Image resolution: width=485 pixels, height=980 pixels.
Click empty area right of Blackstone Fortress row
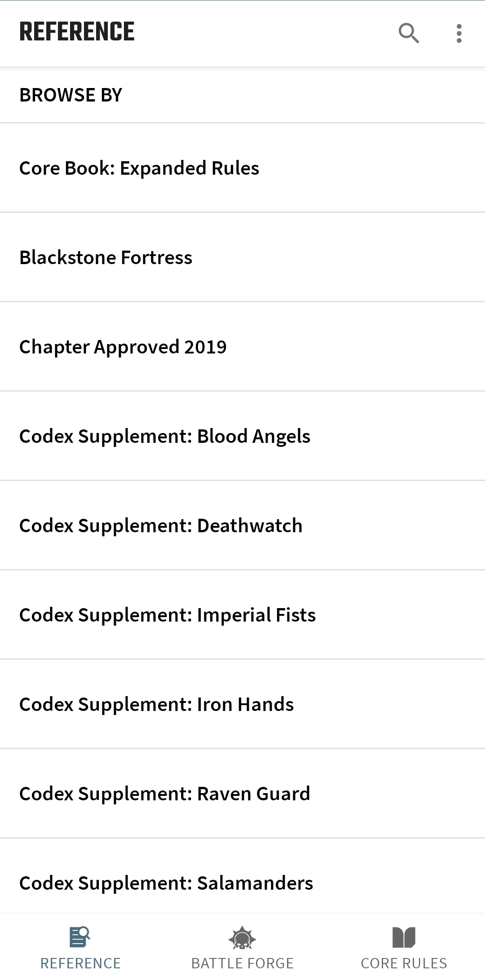[x=341, y=257]
